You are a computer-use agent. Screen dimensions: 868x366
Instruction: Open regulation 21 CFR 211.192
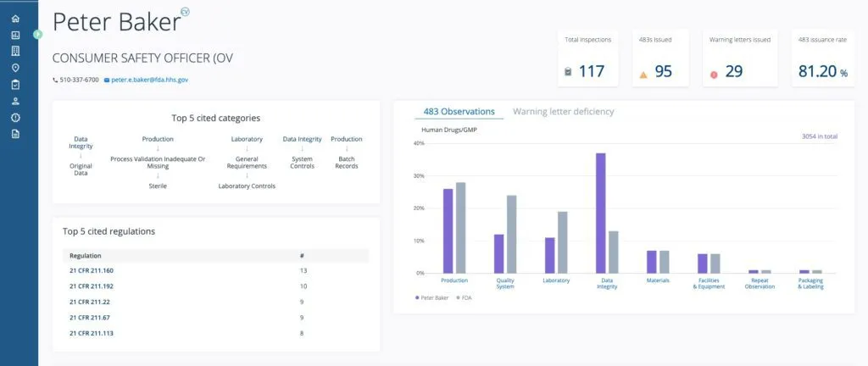point(92,286)
